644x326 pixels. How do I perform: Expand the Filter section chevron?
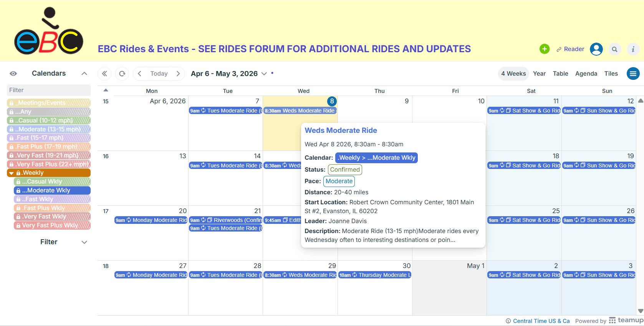(x=84, y=242)
